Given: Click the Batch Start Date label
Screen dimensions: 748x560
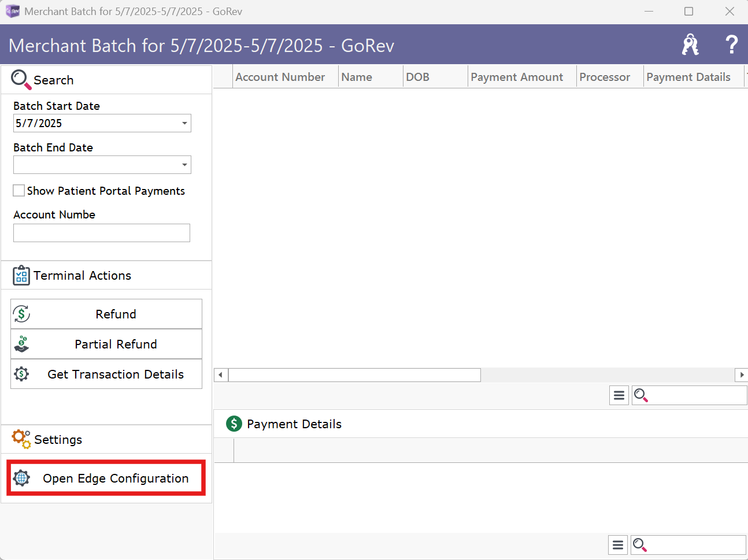Looking at the screenshot, I should pyautogui.click(x=57, y=106).
